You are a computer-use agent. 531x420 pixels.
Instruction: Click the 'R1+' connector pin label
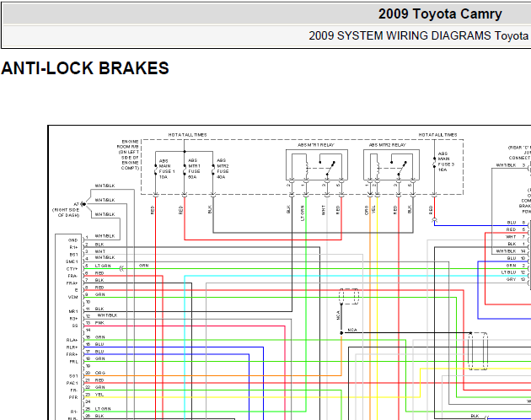73,247
